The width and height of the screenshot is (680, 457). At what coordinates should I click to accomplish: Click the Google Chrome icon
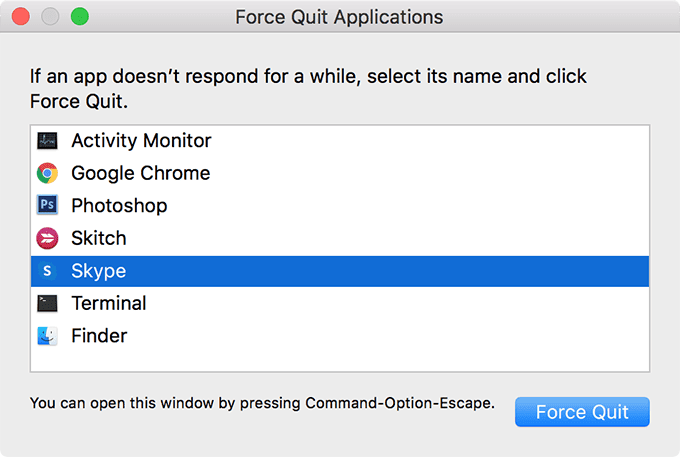tap(47, 173)
